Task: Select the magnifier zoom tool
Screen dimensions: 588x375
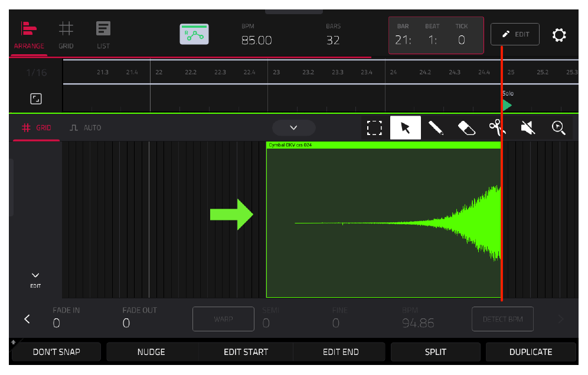Action: click(558, 128)
